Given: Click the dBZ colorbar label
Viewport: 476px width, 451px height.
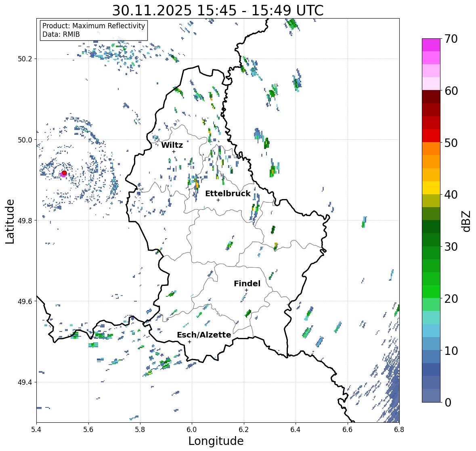Looking at the screenshot, I should click(x=467, y=221).
